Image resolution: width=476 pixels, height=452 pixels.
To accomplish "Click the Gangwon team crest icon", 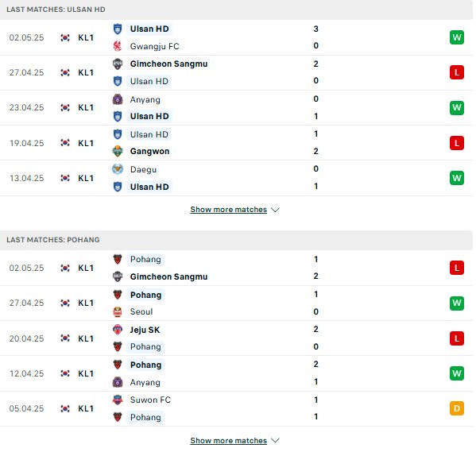I will (x=118, y=151).
